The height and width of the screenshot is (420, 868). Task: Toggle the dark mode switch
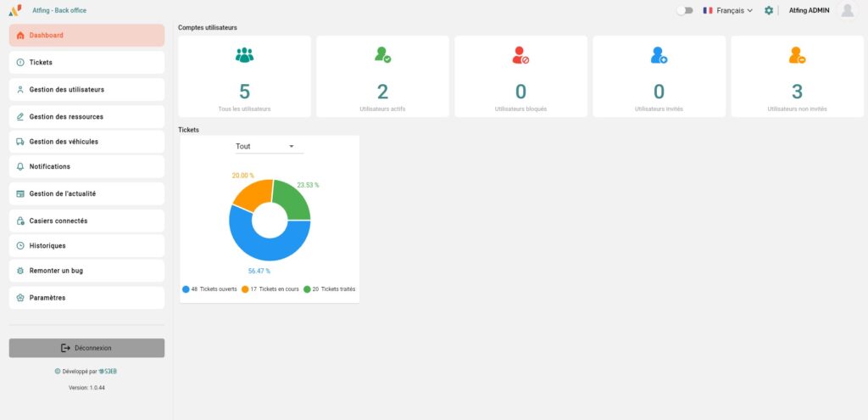point(684,10)
